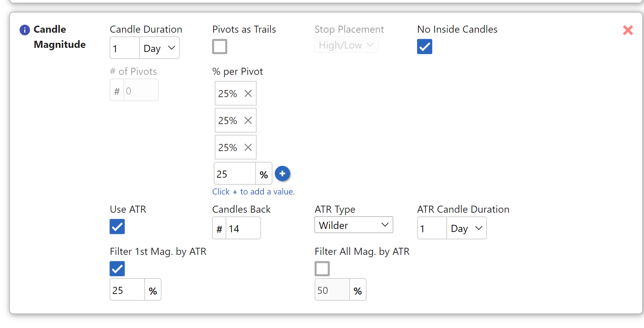Remove the third 25% pivot value
The height and width of the screenshot is (328, 644).
tap(248, 147)
